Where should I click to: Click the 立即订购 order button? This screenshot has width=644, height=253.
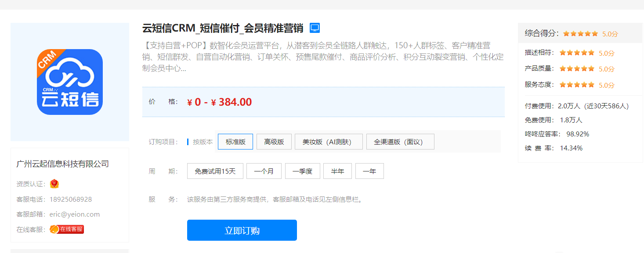[x=242, y=230]
